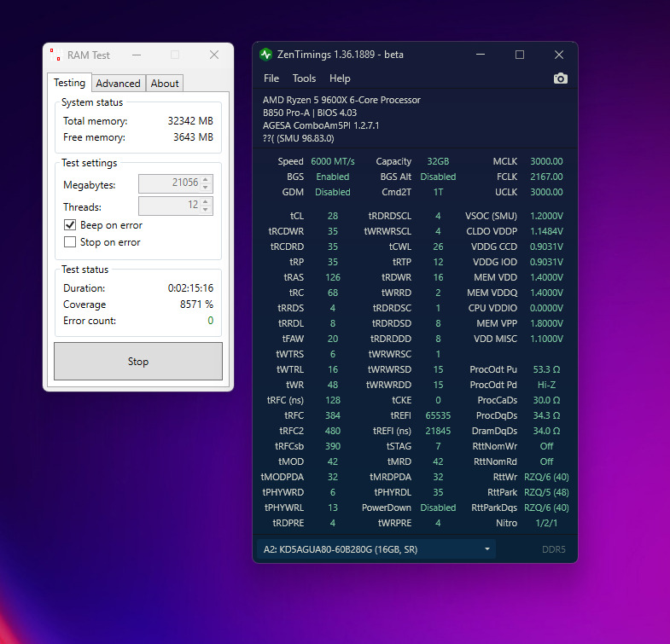Screen dimensions: 670x644
Task: Click the tREFI value 65535
Action: (x=438, y=415)
